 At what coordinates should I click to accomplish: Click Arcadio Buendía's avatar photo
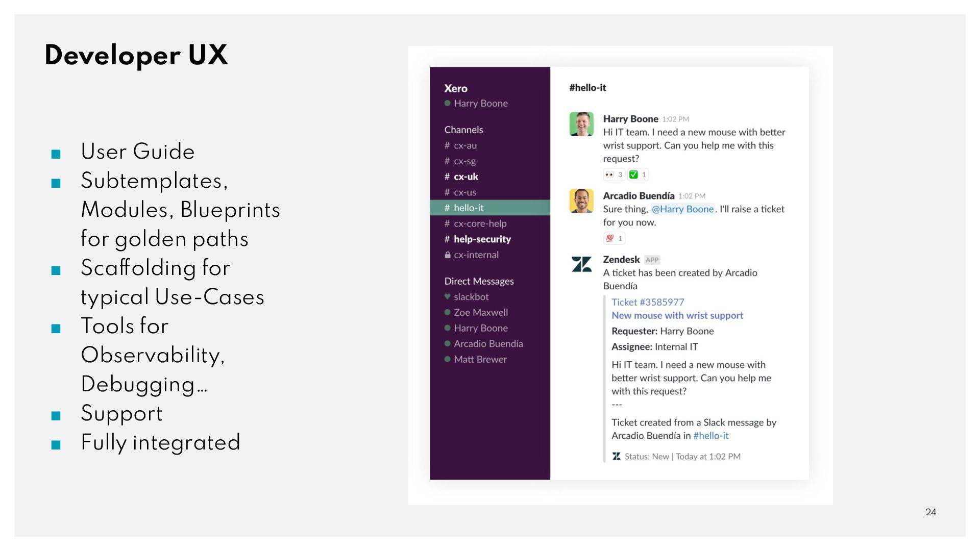tap(581, 201)
